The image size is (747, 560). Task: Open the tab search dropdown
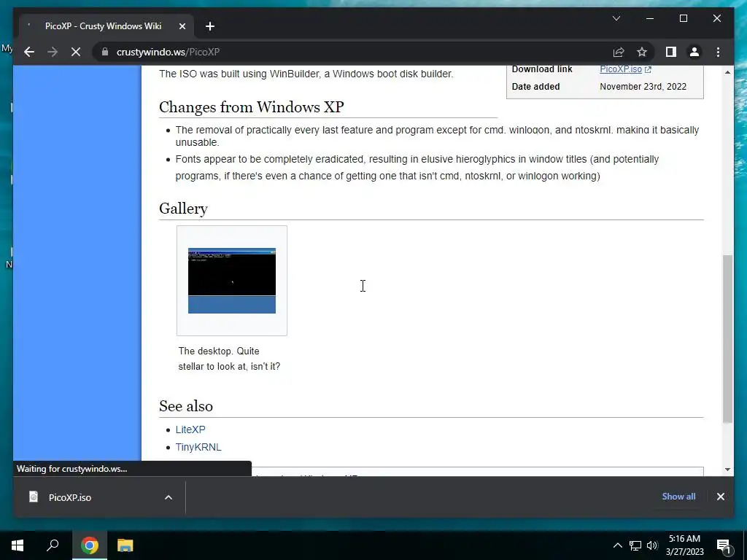pos(616,18)
